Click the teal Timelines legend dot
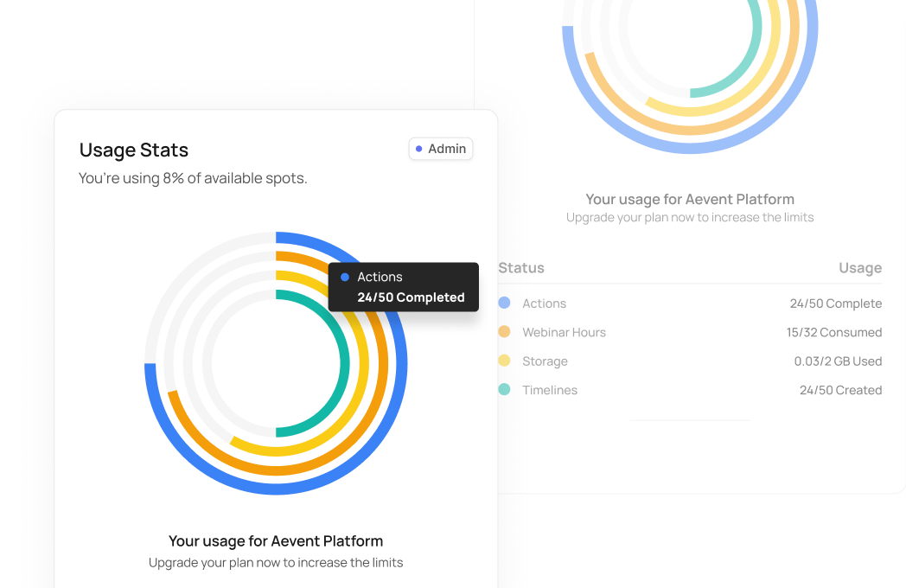 (504, 389)
